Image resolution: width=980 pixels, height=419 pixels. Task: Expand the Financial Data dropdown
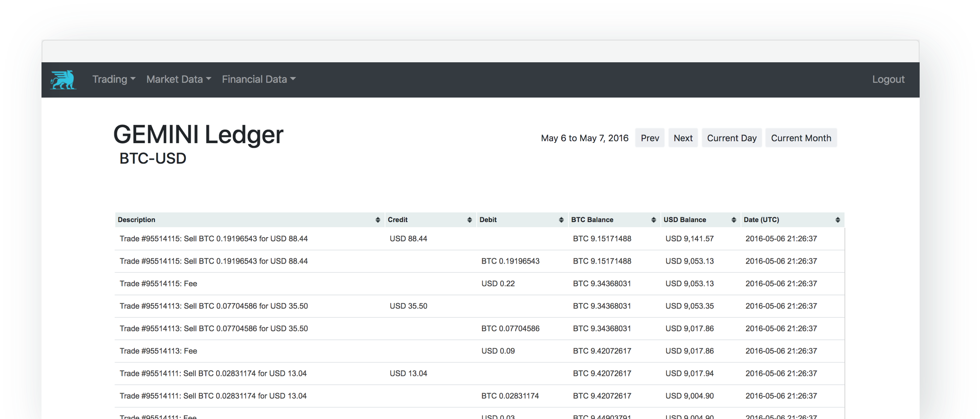(258, 79)
